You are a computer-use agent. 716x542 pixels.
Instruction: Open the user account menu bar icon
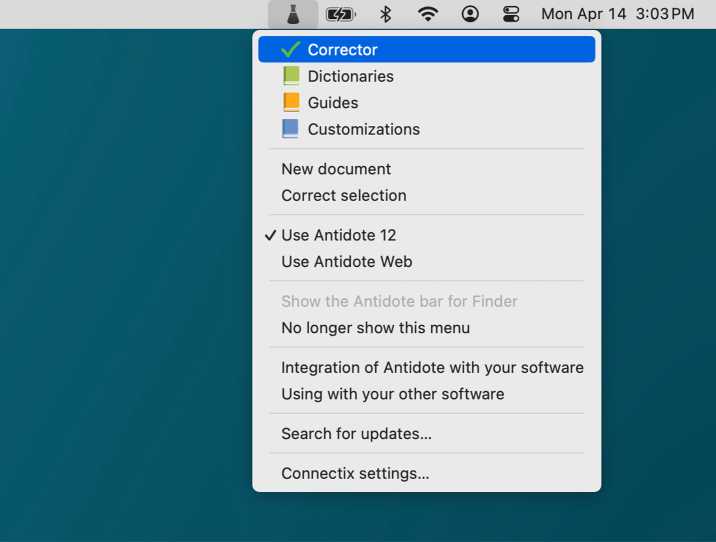(470, 14)
